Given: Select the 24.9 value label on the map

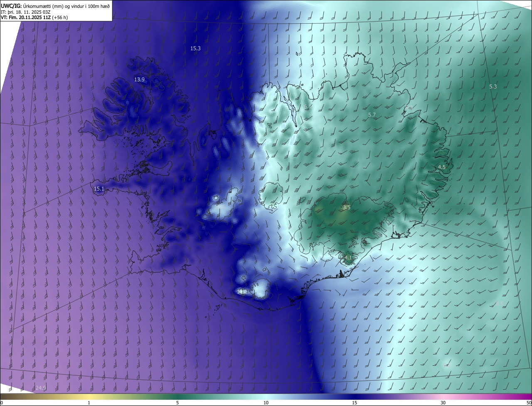Looking at the screenshot, I should (41, 388).
